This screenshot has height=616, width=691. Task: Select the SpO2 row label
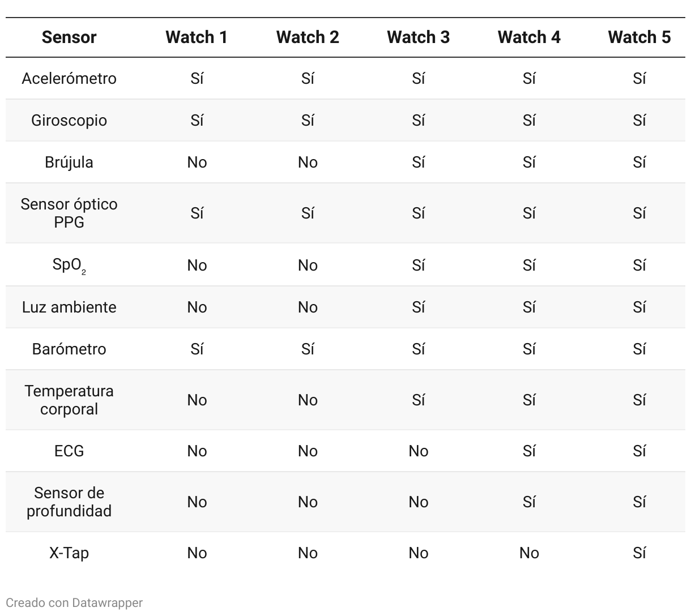click(x=69, y=265)
